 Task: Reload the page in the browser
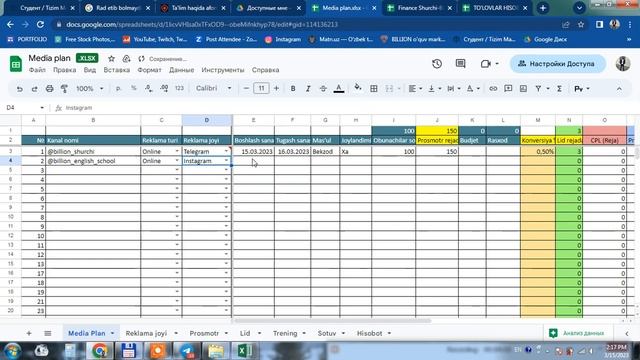click(x=40, y=24)
